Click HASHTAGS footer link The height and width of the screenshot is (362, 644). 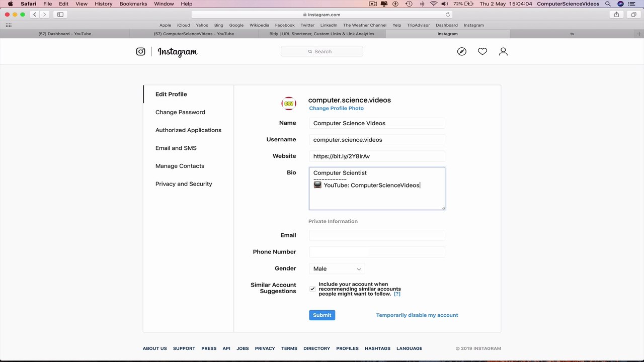point(377,348)
